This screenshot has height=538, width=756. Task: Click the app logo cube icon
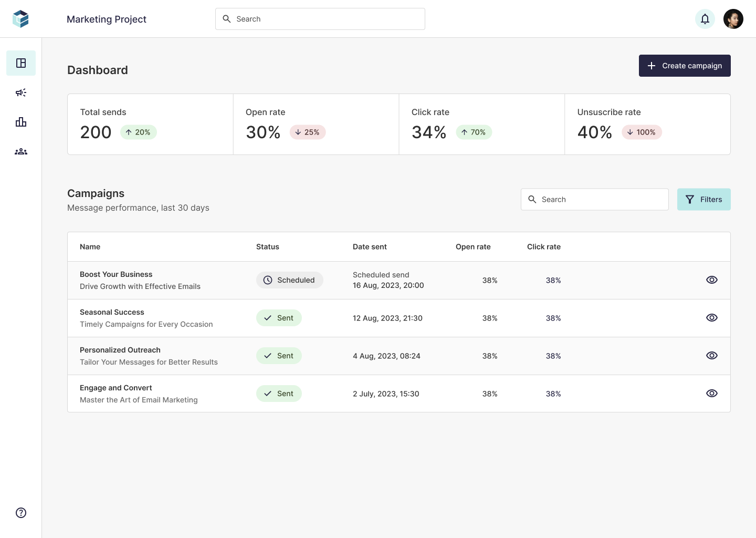(x=20, y=19)
